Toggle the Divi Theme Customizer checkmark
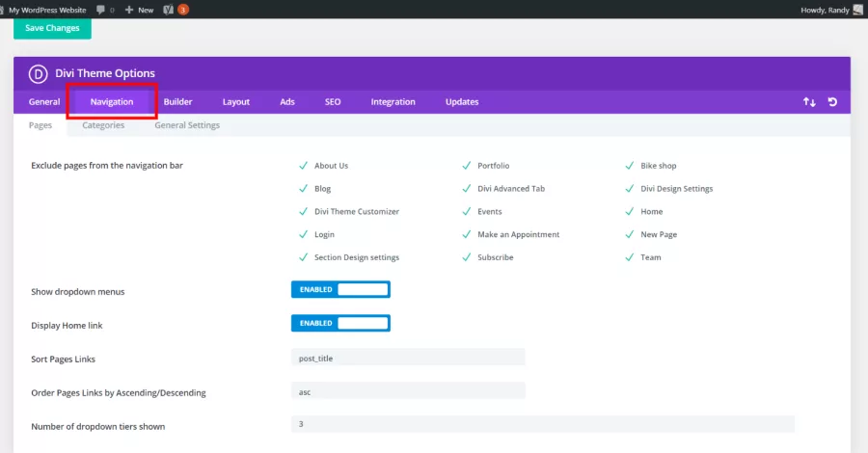The width and height of the screenshot is (868, 453). click(303, 211)
